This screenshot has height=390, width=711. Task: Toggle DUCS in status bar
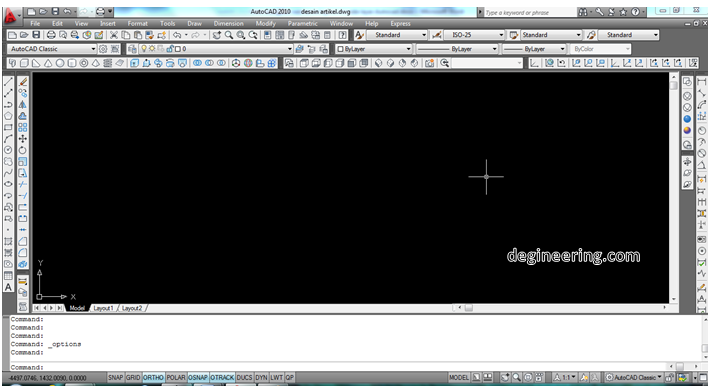coord(244,377)
